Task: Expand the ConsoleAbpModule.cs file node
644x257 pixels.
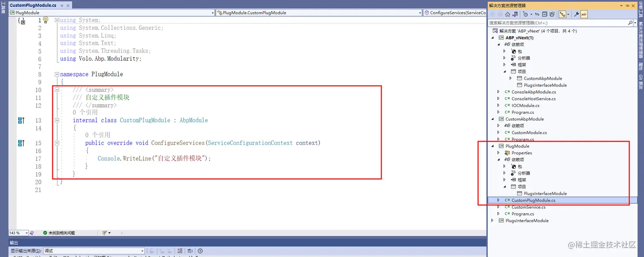Action: (x=499, y=92)
